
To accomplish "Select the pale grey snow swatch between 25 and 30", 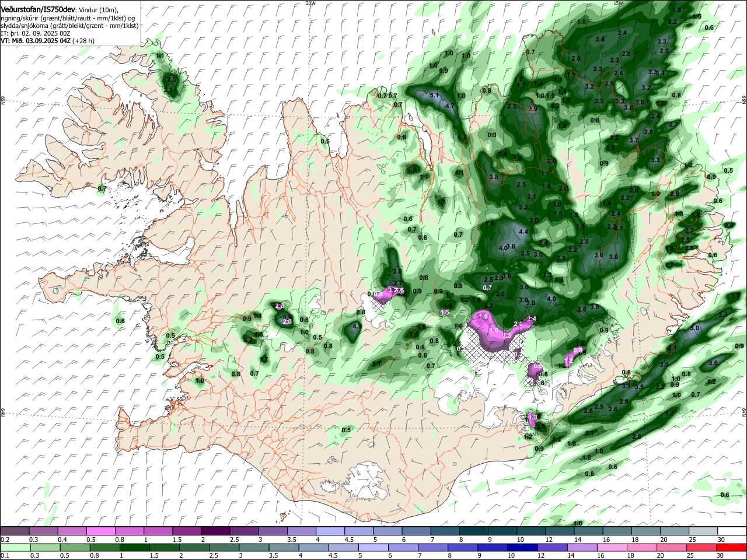I will click(703, 531).
